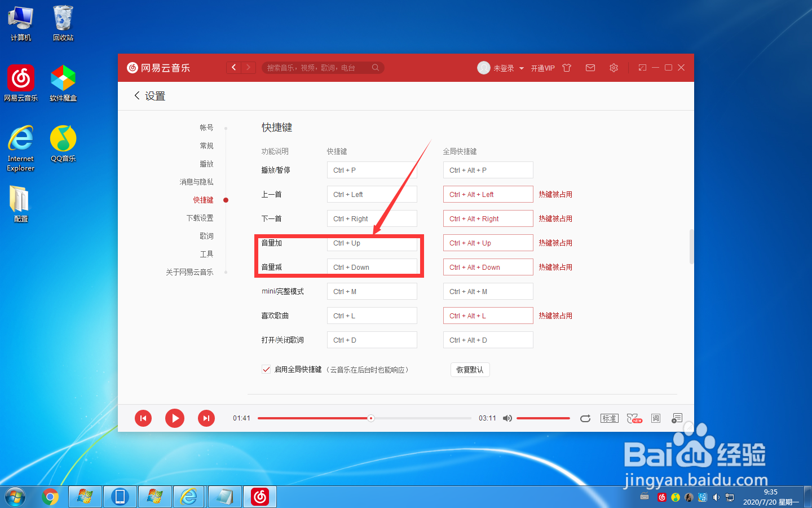
Task: Open the 配置 folder on desktop
Action: (20, 204)
